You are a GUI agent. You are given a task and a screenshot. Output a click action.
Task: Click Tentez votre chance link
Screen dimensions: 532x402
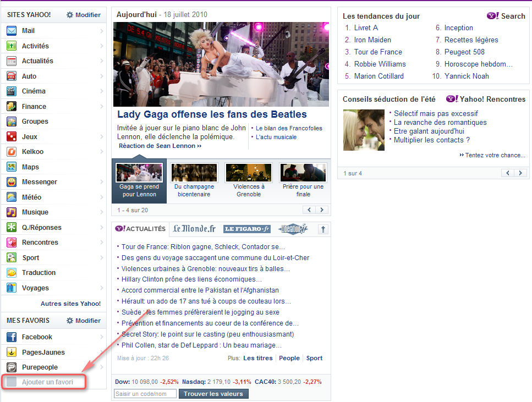tap(492, 155)
